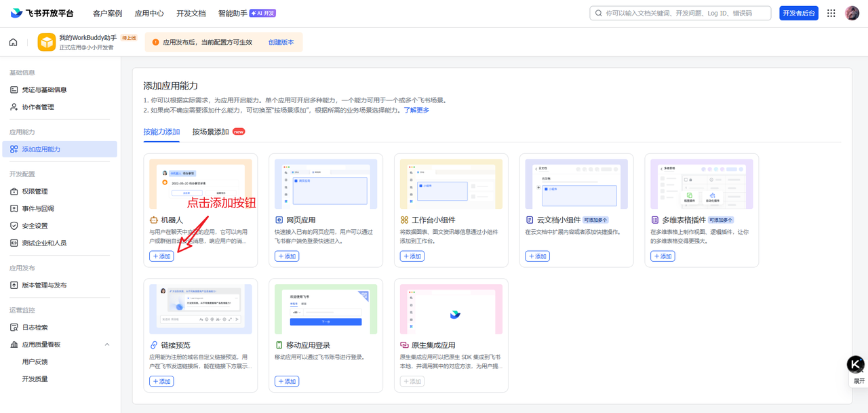Add the 移动应用登录 capability
The height and width of the screenshot is (413, 868).
pos(287,381)
